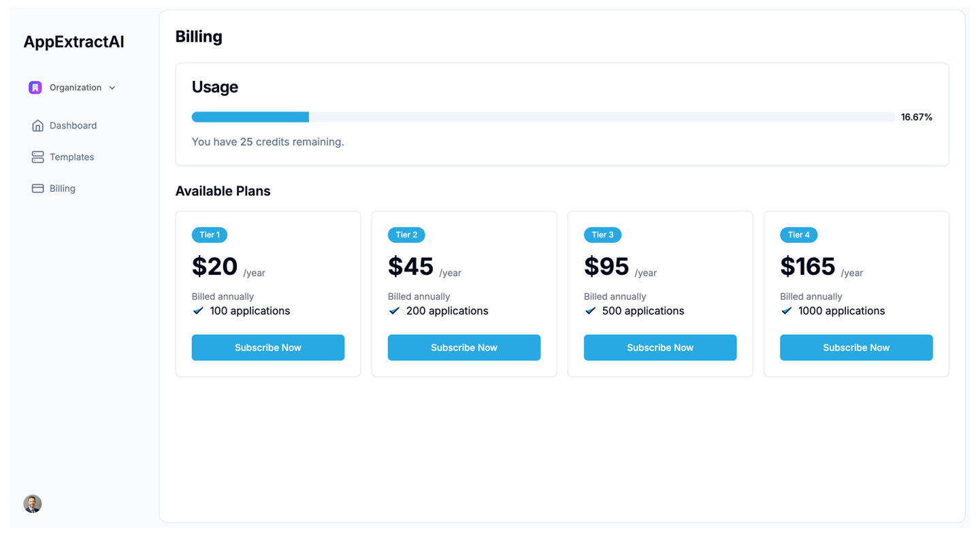Click the user avatar photo
This screenshot has width=980, height=551.
pos(33,503)
